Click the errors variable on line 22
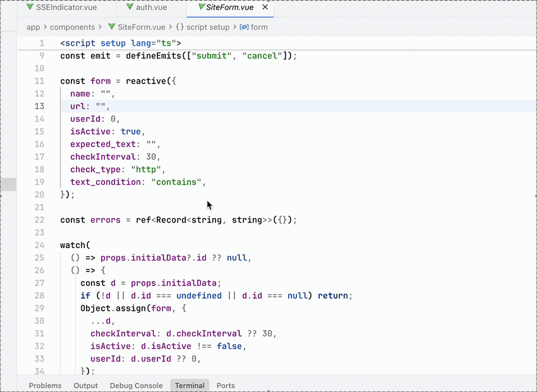Image resolution: width=537 pixels, height=392 pixels. (x=106, y=220)
